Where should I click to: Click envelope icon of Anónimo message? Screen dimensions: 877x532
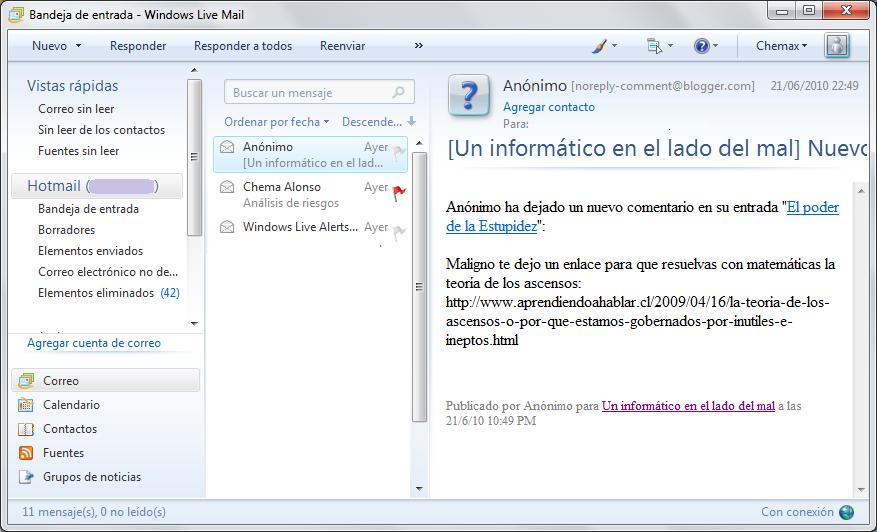(227, 147)
